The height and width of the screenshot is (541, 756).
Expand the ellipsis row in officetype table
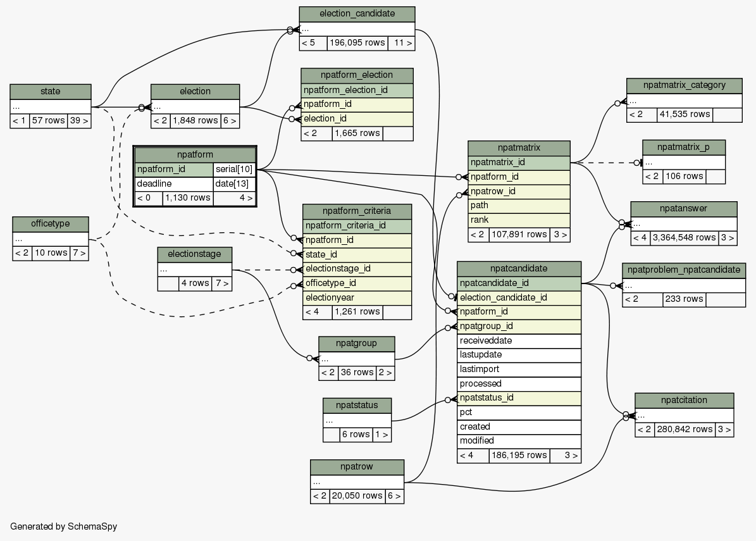pyautogui.click(x=51, y=239)
